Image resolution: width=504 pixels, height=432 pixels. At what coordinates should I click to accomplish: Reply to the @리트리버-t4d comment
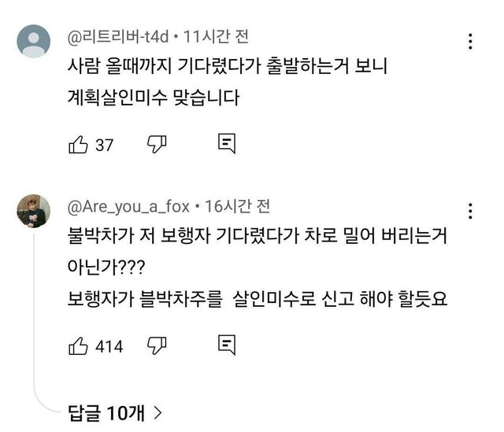227,144
